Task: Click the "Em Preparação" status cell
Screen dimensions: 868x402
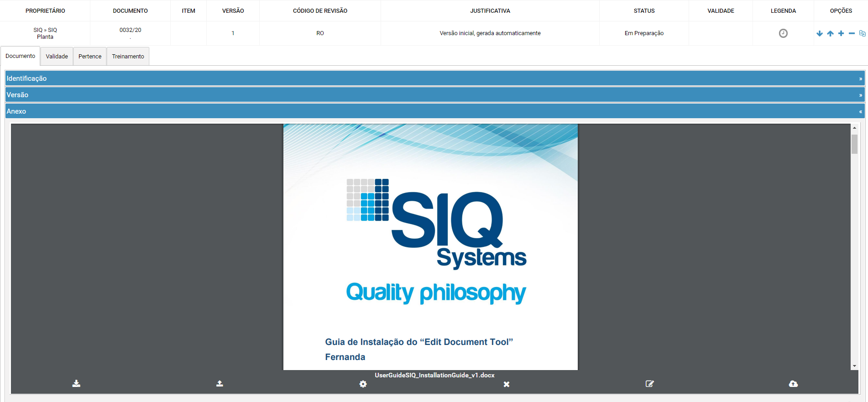Action: [x=644, y=33]
